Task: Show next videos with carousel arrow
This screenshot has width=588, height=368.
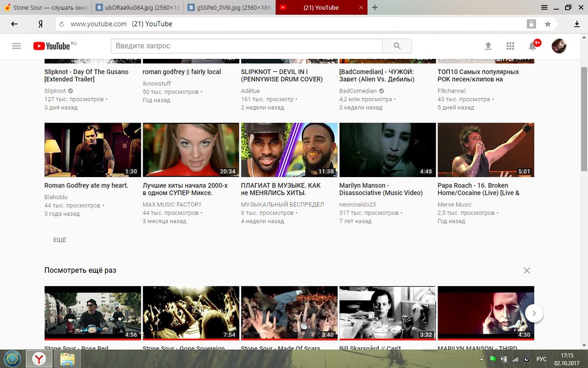Action: pyautogui.click(x=534, y=313)
